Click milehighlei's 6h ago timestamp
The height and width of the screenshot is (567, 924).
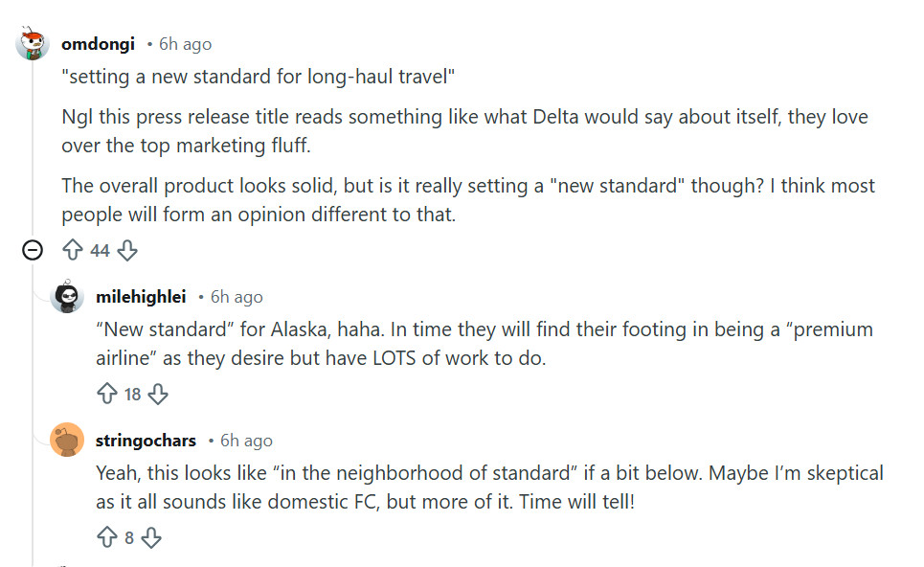click(x=237, y=297)
